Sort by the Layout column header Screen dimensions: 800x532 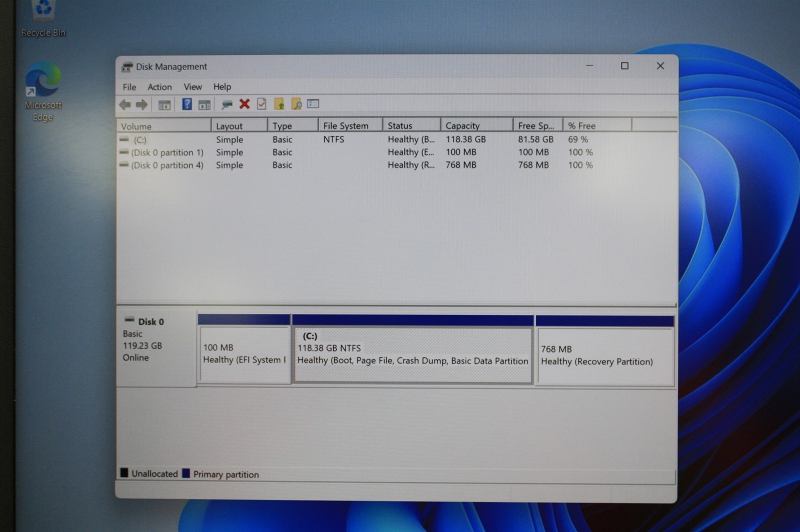[x=239, y=126]
